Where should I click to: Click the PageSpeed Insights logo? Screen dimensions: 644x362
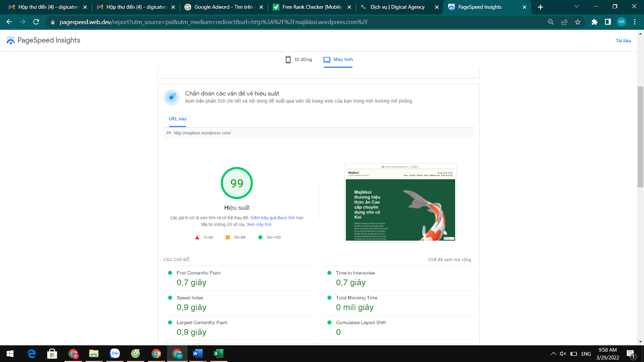click(43, 40)
